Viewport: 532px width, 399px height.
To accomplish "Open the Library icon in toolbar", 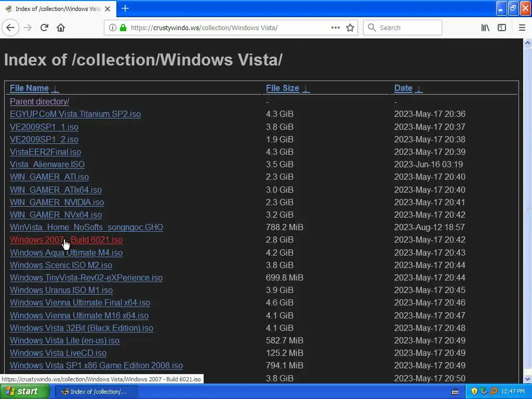I will [x=485, y=28].
